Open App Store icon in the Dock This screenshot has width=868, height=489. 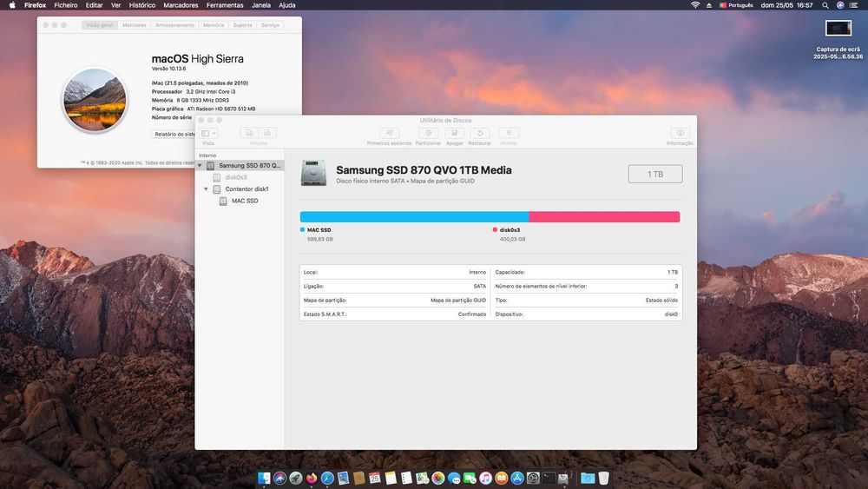[517, 478]
